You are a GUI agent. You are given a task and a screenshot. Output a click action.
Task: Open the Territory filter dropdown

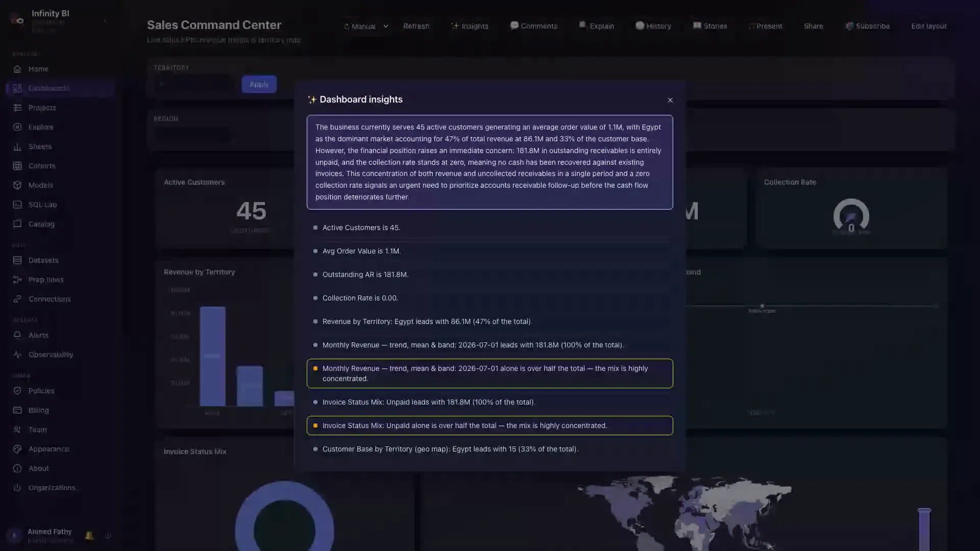(194, 84)
